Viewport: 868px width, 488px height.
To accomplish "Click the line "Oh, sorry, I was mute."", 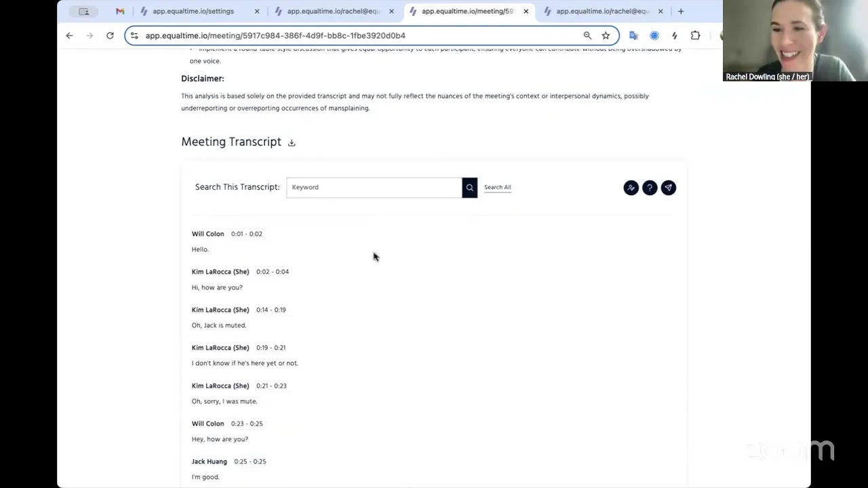I will tap(224, 401).
